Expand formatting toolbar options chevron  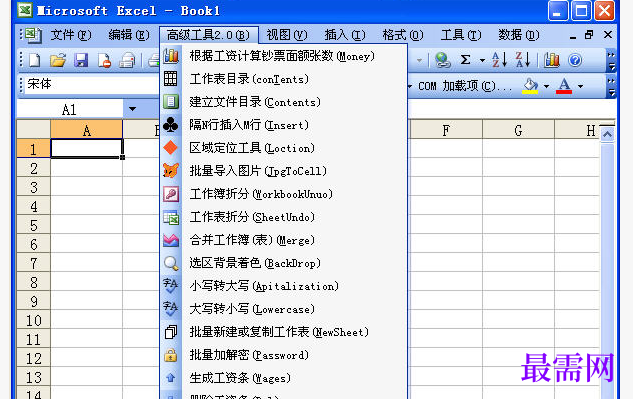click(611, 86)
